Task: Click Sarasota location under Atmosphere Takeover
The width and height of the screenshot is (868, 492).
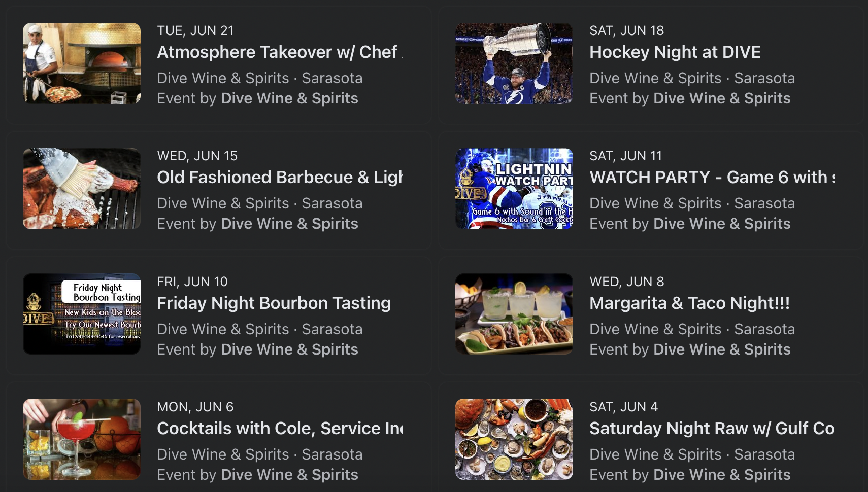Action: tap(332, 78)
